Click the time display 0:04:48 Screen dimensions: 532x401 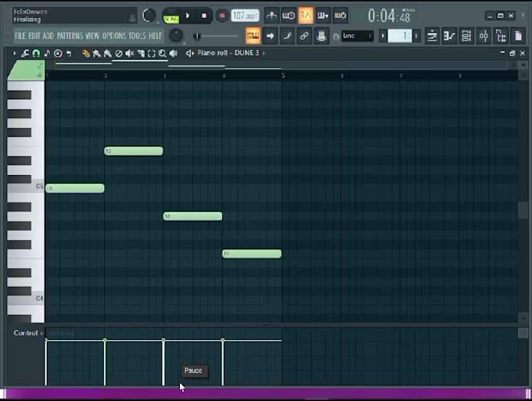tap(391, 16)
